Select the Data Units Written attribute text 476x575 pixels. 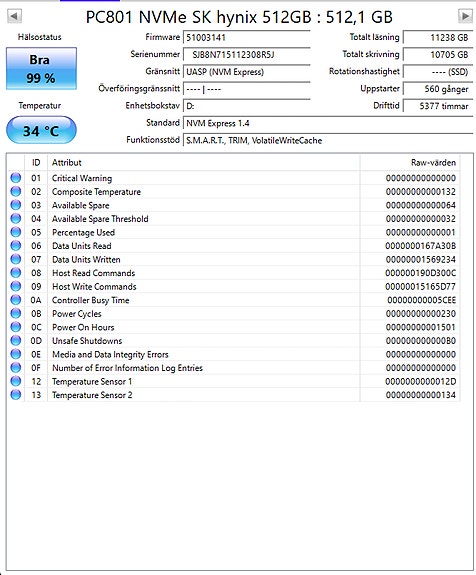pos(86,260)
